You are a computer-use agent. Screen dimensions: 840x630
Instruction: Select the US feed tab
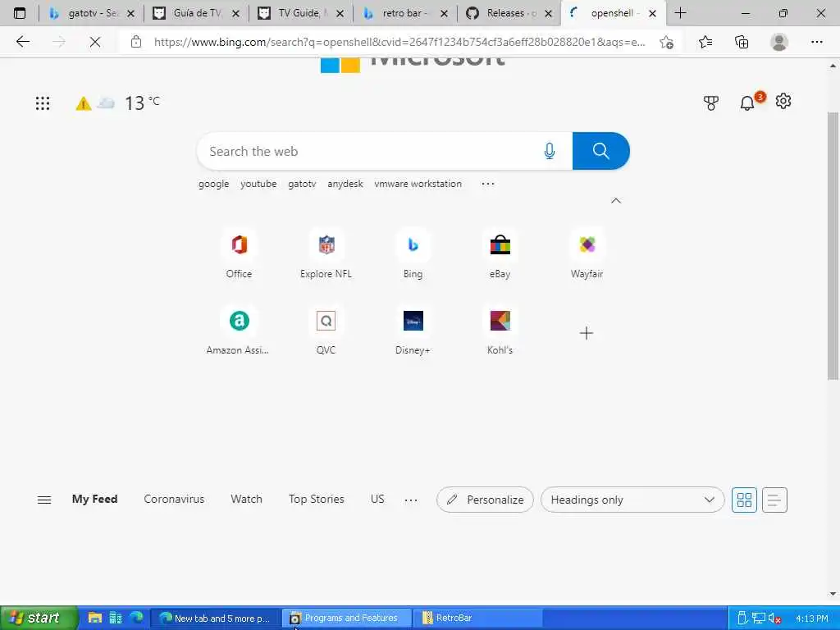[x=377, y=499]
